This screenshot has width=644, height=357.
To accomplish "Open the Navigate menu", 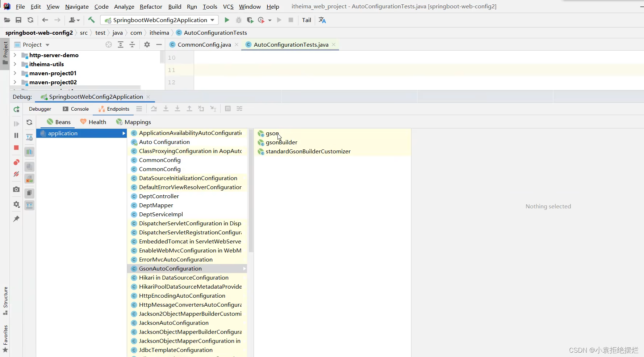I will 77,7.
